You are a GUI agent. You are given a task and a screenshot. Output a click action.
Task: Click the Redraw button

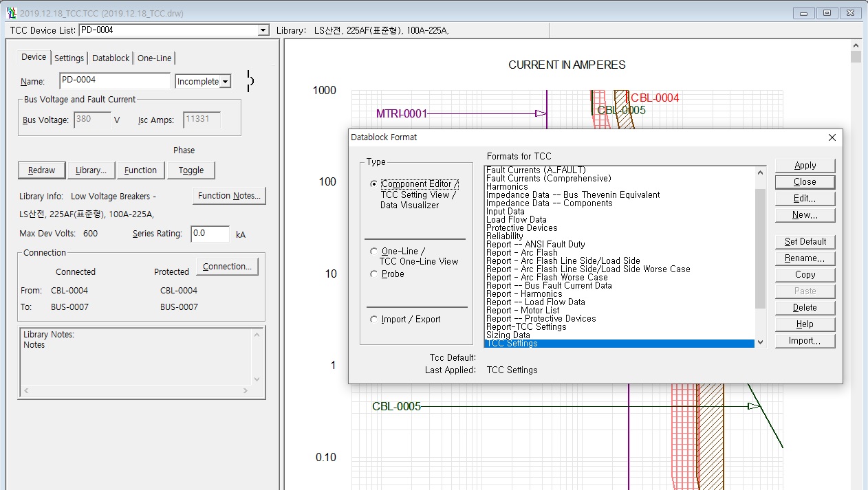click(x=41, y=170)
